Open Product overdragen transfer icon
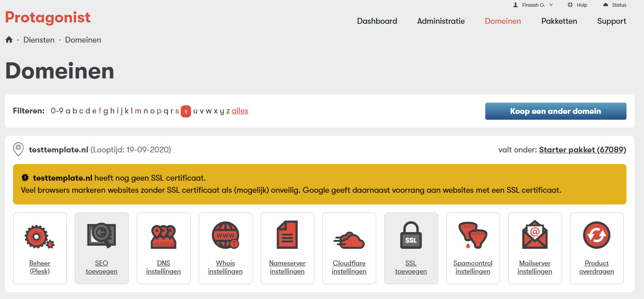The height and width of the screenshot is (299, 644). pos(596,235)
